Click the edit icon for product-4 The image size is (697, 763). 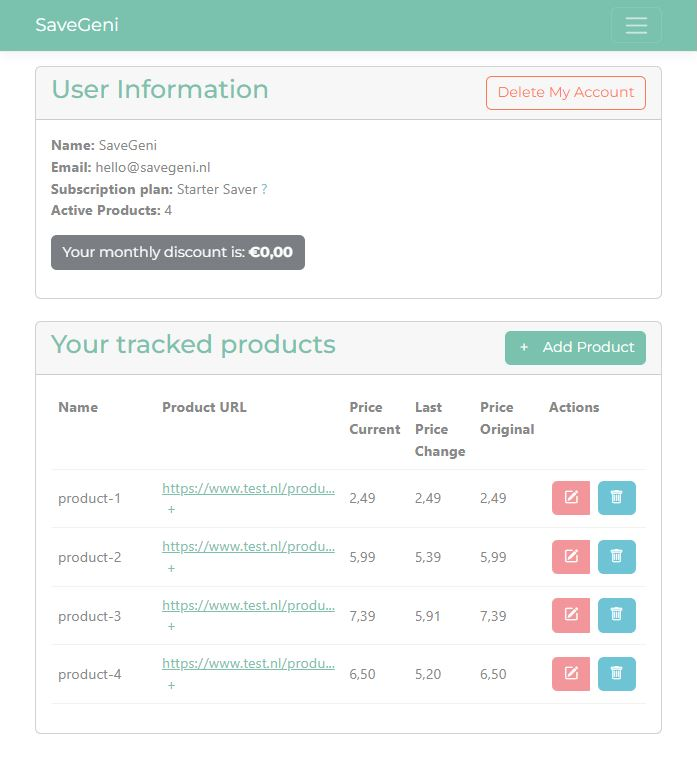(571, 674)
